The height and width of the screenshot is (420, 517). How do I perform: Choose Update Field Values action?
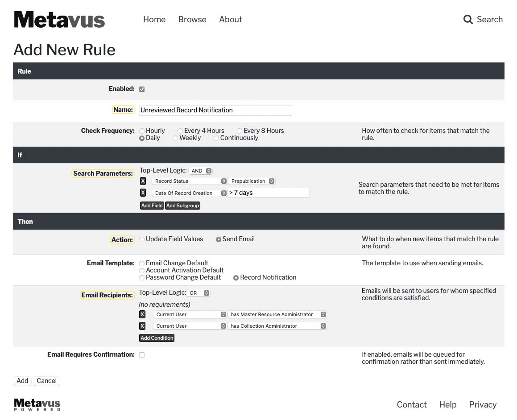[x=142, y=239]
